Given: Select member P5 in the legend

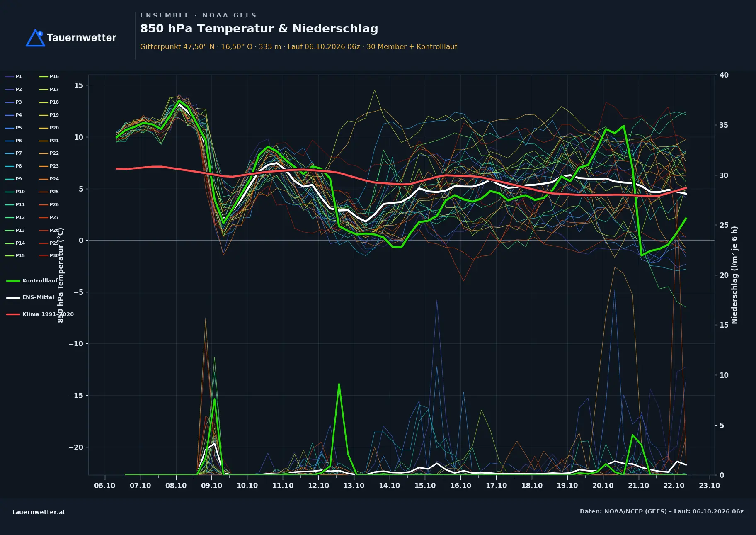Looking at the screenshot, I should 14,128.
